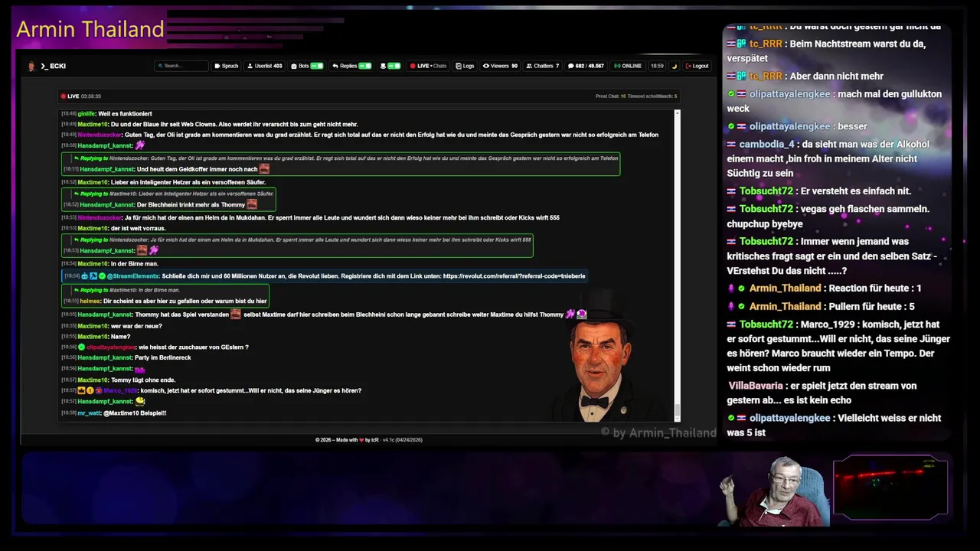Click message 'Tommy lügt ohne ende.'
This screenshot has width=980, height=551.
pyautogui.click(x=143, y=380)
